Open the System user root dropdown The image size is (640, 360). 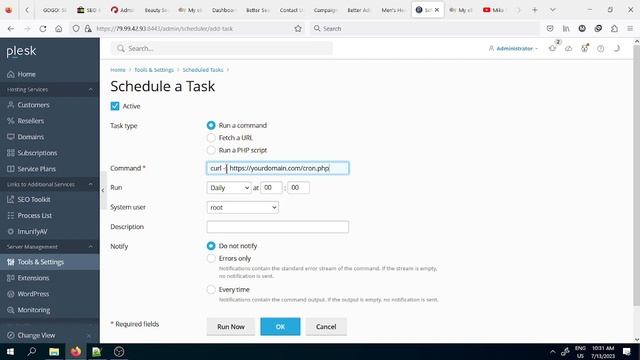[x=242, y=207]
